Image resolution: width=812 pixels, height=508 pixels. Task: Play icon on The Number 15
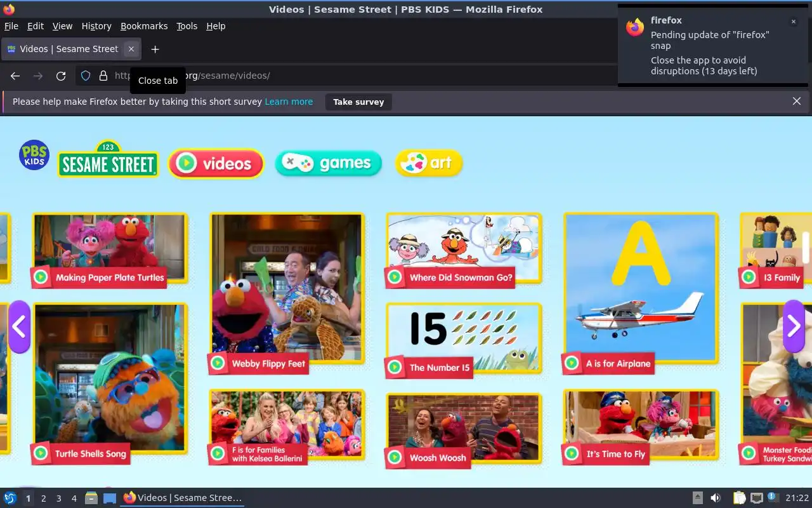(x=395, y=367)
